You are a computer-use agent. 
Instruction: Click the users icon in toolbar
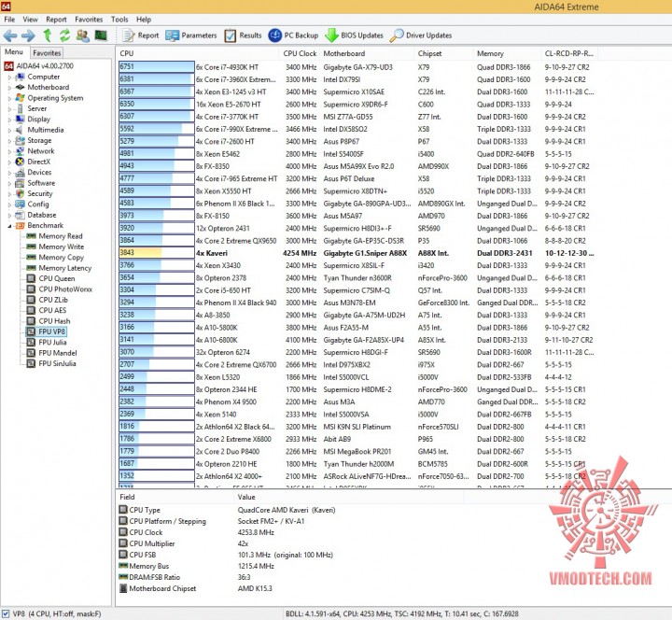(x=82, y=35)
